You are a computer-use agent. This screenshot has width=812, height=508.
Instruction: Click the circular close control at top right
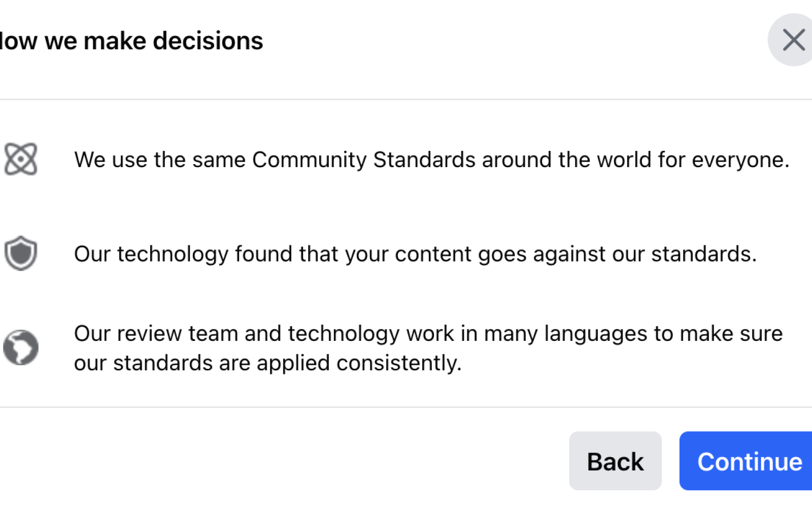[795, 40]
